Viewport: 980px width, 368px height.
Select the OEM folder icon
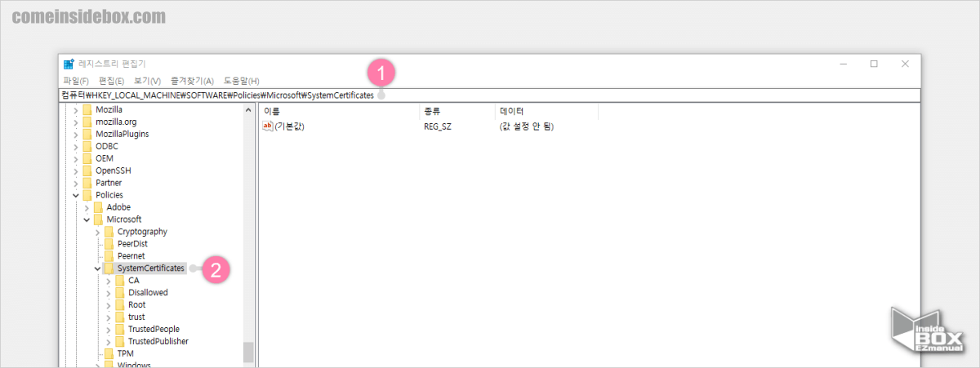[x=87, y=158]
